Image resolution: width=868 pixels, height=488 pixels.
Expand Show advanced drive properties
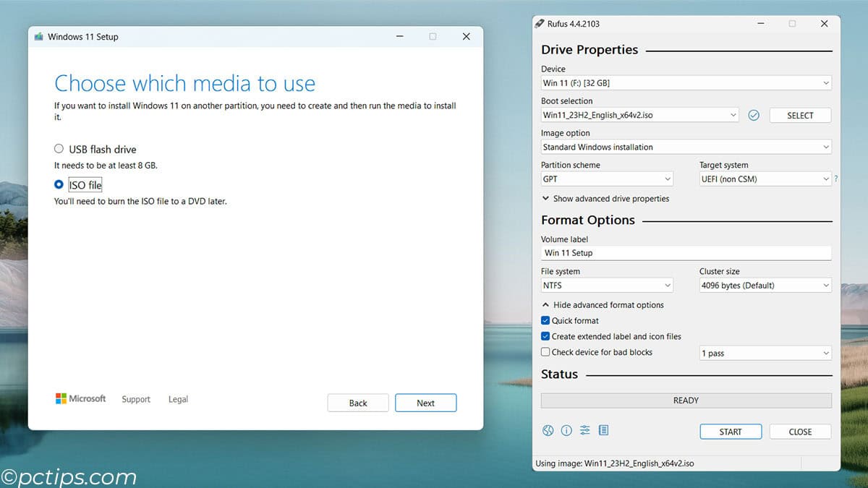click(607, 198)
